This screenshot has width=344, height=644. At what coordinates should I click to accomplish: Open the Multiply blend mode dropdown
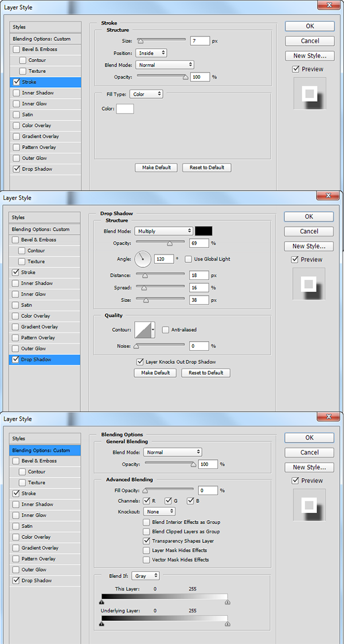(x=163, y=231)
